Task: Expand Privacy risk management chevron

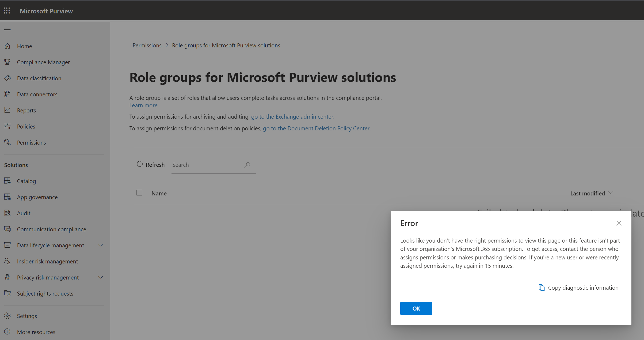Action: 101,277
